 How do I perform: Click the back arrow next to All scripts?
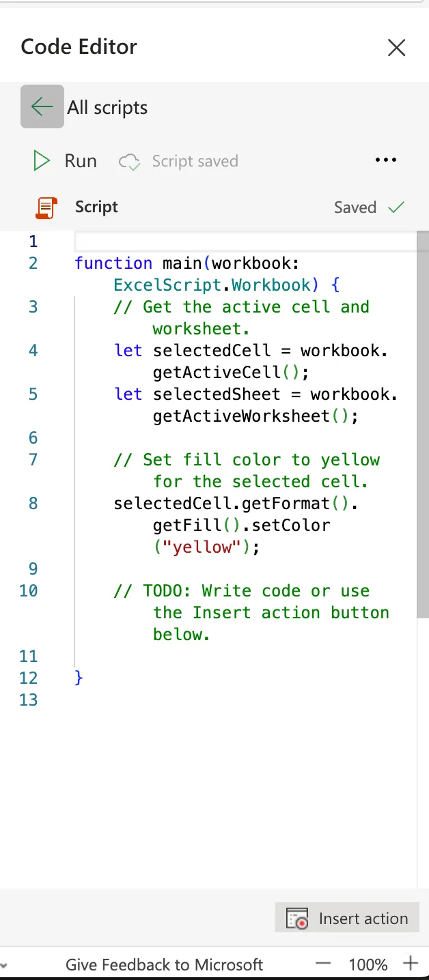coord(42,107)
